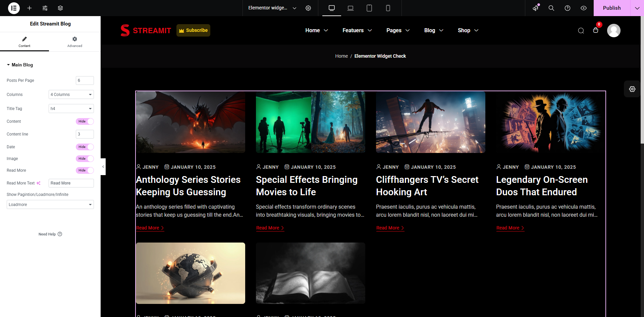Toggle the Image Hide switch
The image size is (644, 317).
[85, 159]
